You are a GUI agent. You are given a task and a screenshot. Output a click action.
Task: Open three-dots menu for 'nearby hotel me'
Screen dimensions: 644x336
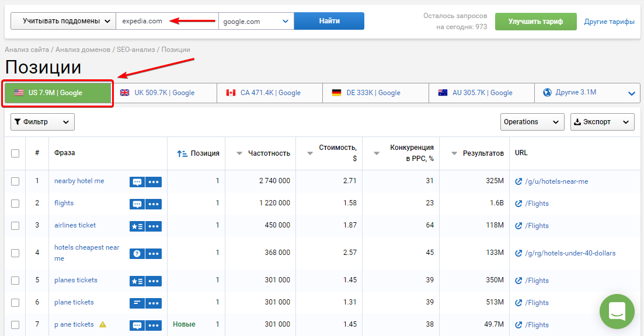click(x=154, y=182)
